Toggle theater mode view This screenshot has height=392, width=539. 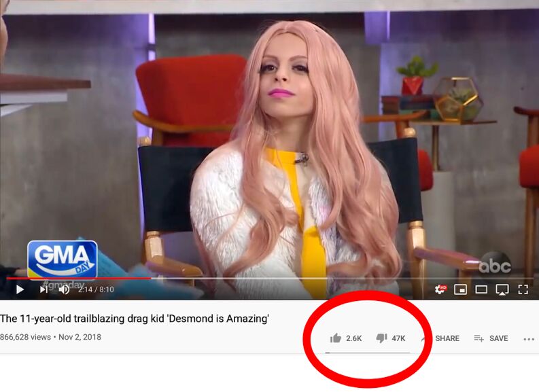click(x=481, y=289)
